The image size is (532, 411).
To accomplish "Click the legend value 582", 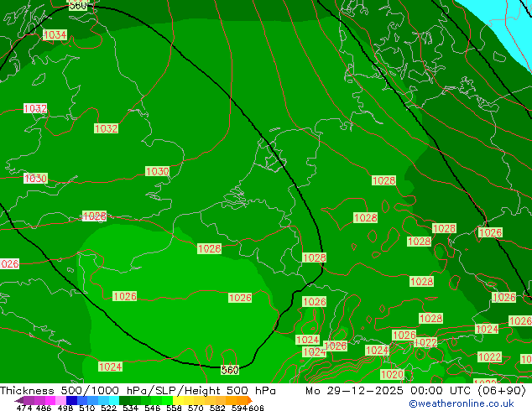I will pos(217,408).
